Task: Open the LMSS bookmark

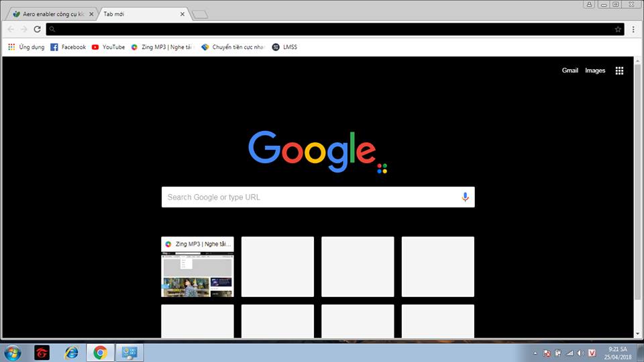Action: [x=284, y=47]
